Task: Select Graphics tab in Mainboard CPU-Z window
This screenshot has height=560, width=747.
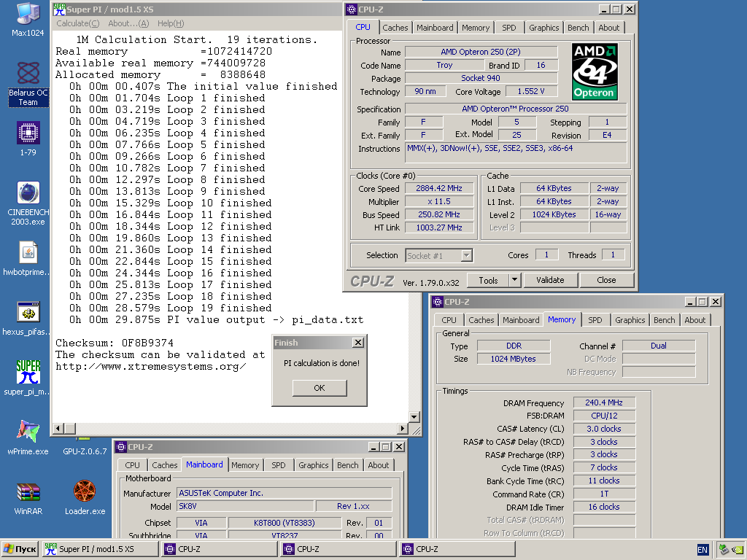Action: (313, 465)
